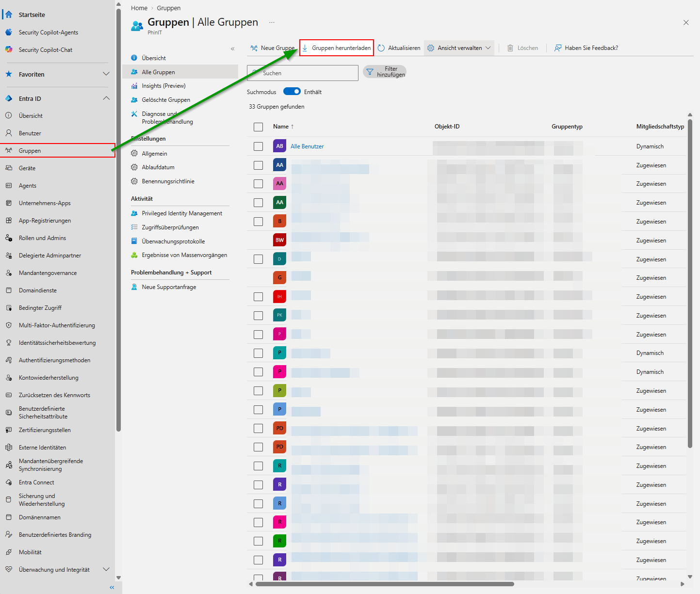Click the Favoriten star icon
This screenshot has width=700, height=594.
(9, 74)
